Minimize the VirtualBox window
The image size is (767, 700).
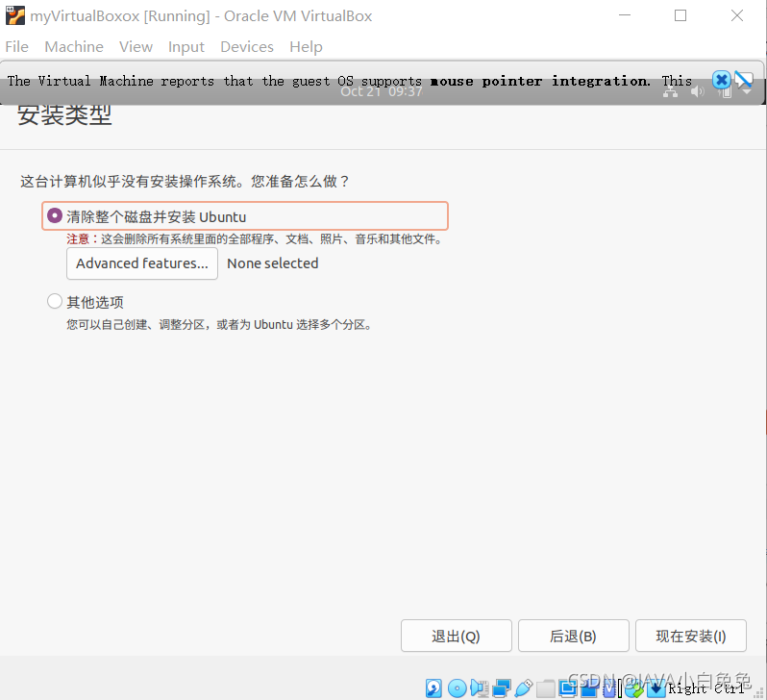[x=625, y=15]
